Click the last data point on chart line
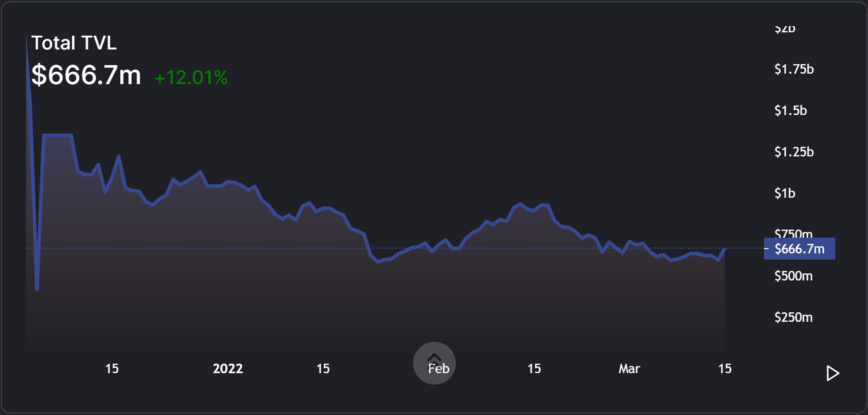868x415 pixels. (x=724, y=249)
